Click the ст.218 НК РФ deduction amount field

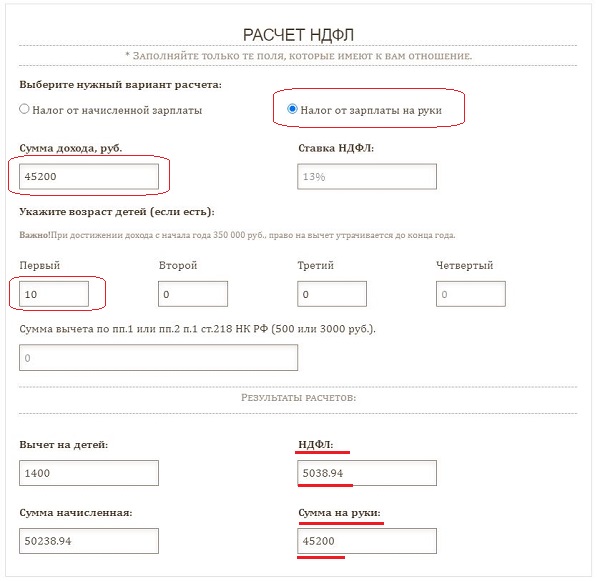(158, 357)
